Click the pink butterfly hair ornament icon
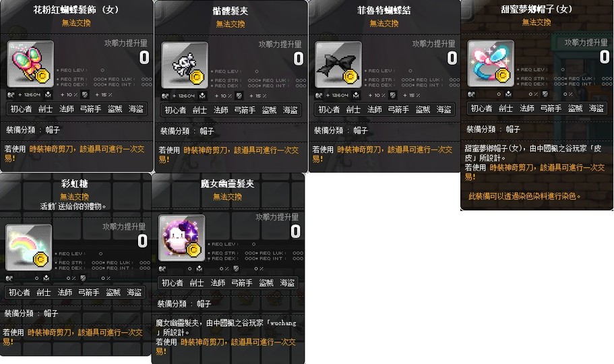Viewport: 614px width, 364px height. point(30,64)
